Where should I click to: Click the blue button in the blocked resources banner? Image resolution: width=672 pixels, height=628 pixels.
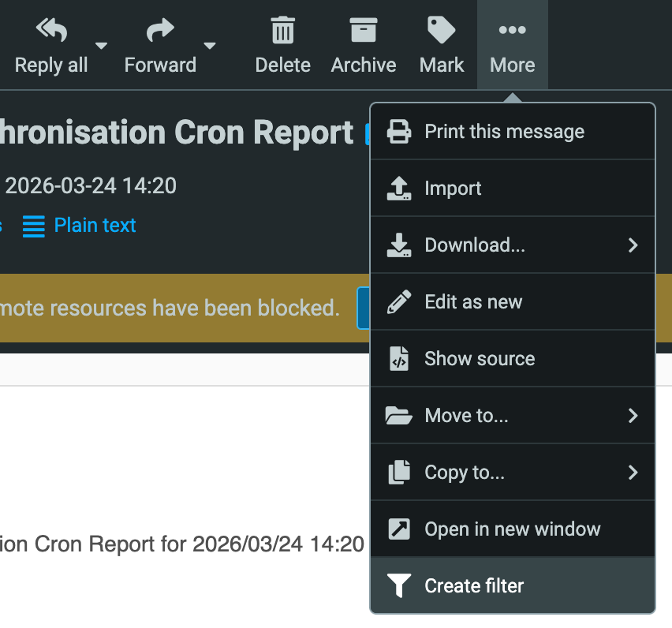[363, 308]
